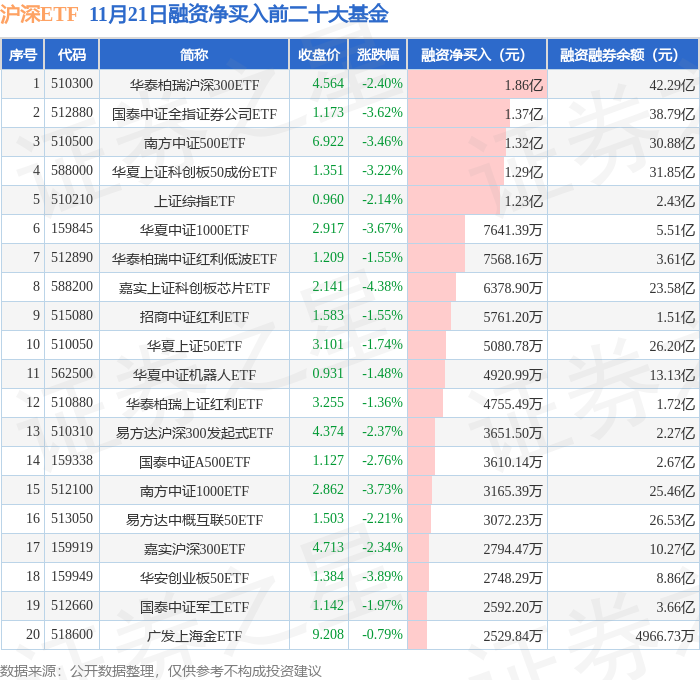Screen dimensions: 700x680
Task: Select 华泰柏瑞上证红利ETF name cell
Action: 194,404
